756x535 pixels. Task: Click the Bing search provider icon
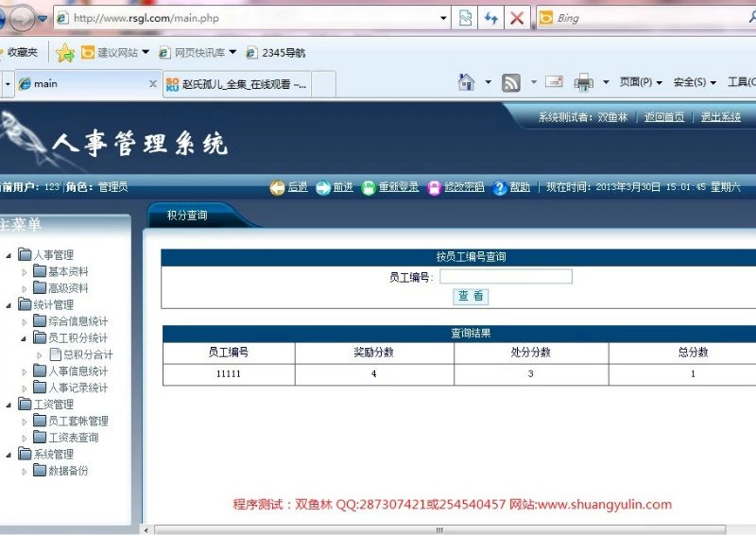pos(546,18)
